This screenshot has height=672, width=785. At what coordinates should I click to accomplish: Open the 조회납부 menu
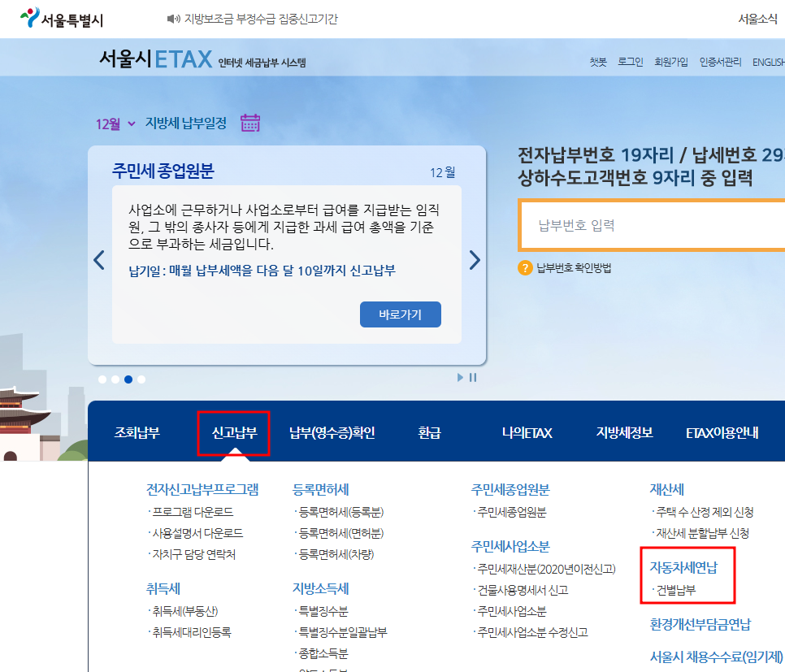(137, 432)
